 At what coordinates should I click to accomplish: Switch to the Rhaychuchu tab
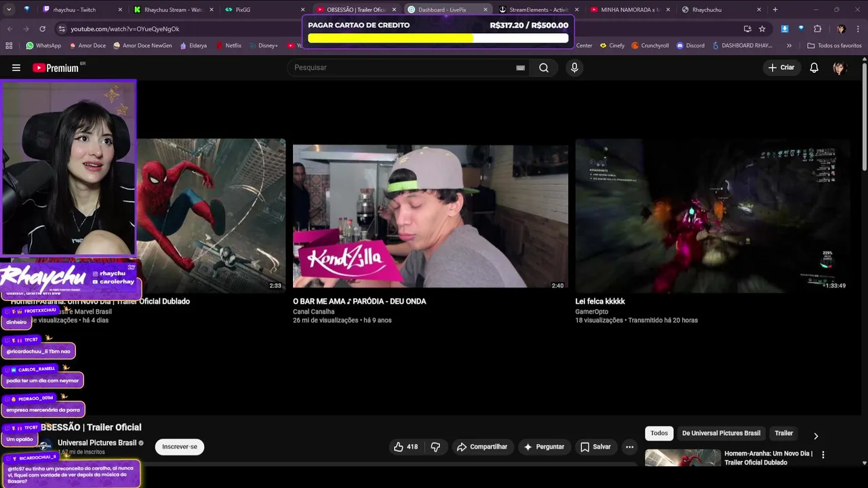[707, 9]
